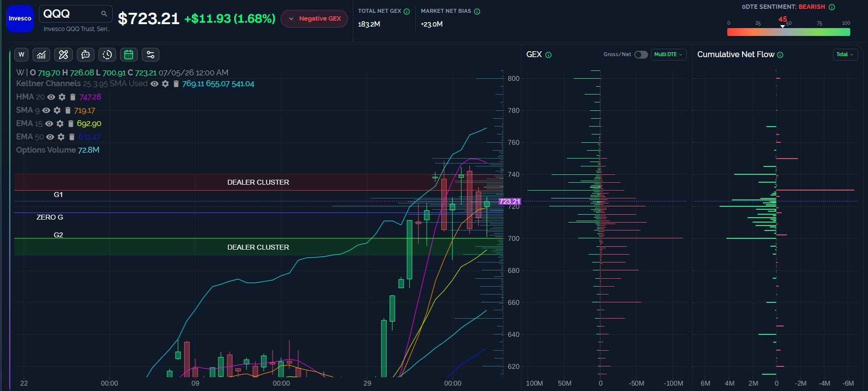
Task: Expand the Negative GEX dropdown pill
Action: (x=314, y=19)
